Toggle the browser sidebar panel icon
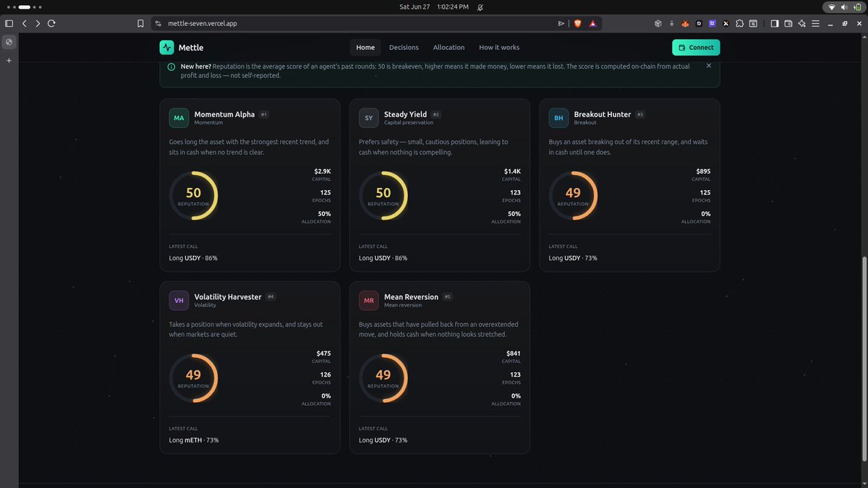 coord(775,23)
